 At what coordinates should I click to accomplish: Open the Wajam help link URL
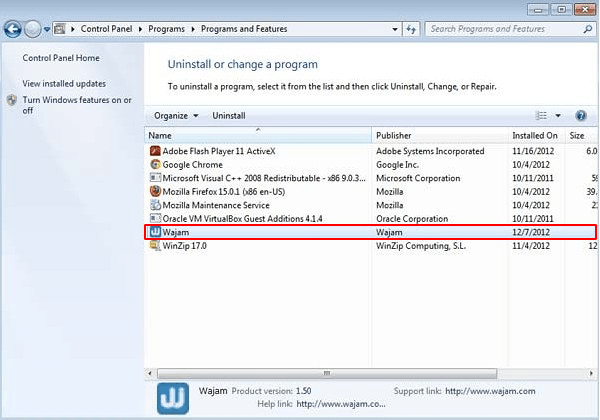(x=341, y=404)
